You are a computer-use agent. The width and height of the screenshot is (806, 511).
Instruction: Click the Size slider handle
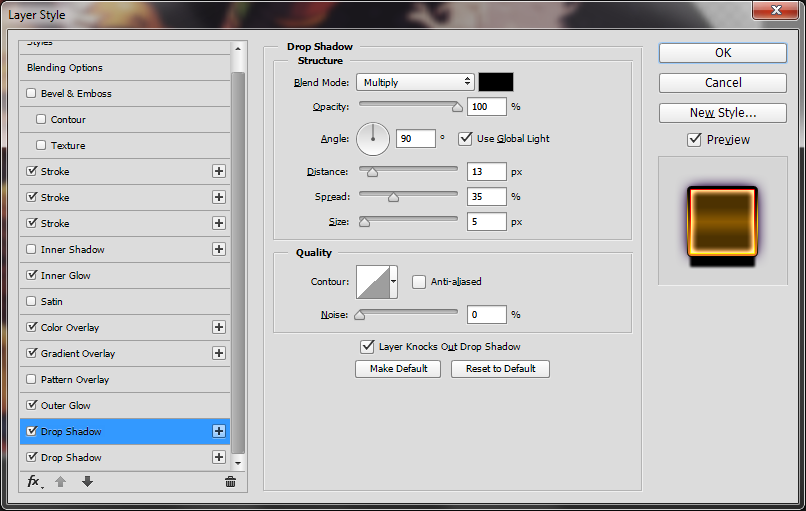click(364, 222)
